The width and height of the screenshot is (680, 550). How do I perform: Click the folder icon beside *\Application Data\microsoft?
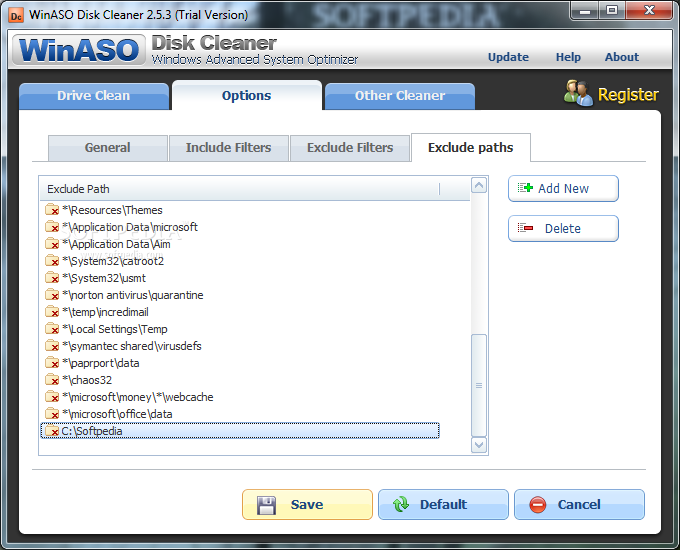52,227
